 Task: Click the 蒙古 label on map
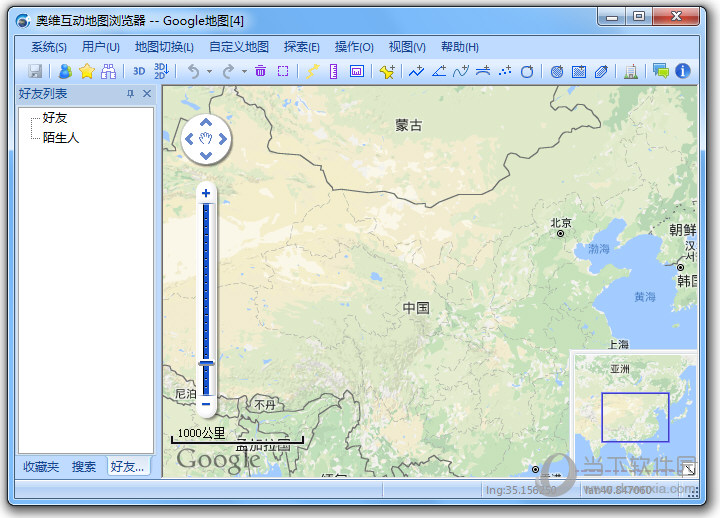tap(408, 125)
